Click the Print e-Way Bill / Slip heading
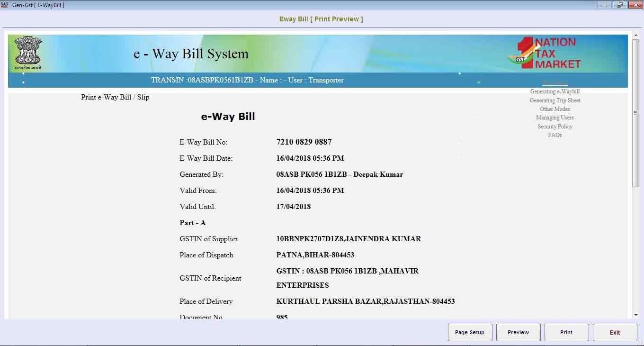 pyautogui.click(x=115, y=97)
